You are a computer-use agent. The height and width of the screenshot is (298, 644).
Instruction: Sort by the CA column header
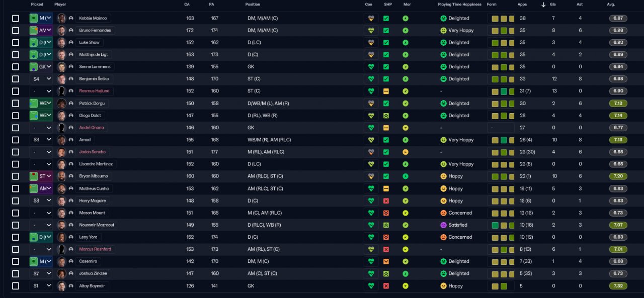[187, 5]
